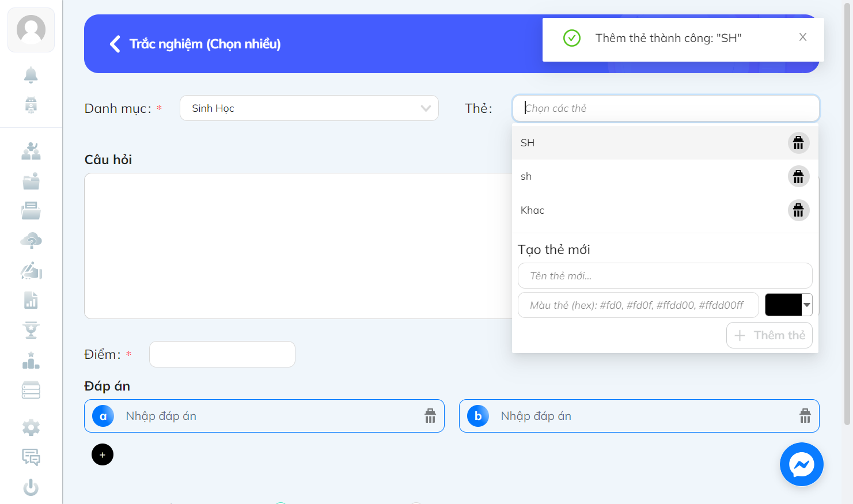The height and width of the screenshot is (504, 853).
Task: Click the page vertical scrollbar
Action: click(x=847, y=213)
